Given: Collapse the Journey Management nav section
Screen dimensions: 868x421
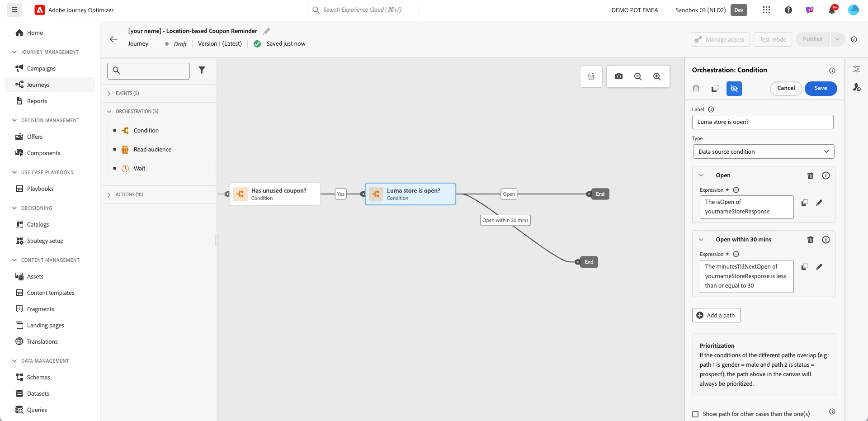Looking at the screenshot, I should (x=14, y=52).
